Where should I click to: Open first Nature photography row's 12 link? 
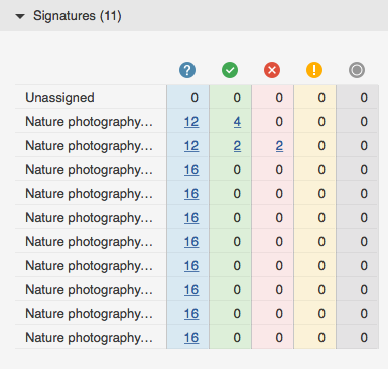pos(191,122)
